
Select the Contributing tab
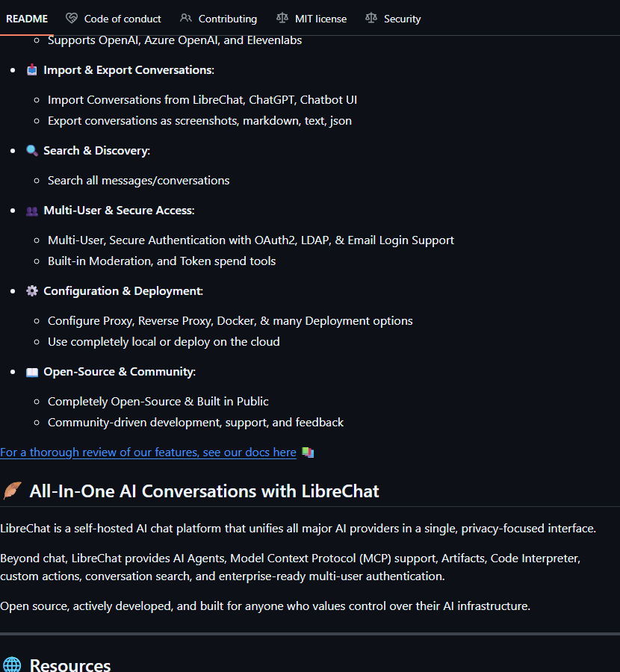226,18
